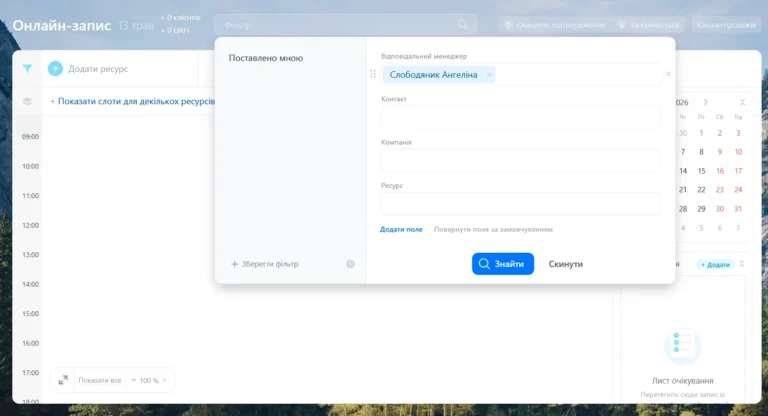The image size is (768, 416).
Task: Click the blue Знайти button
Action: click(503, 264)
